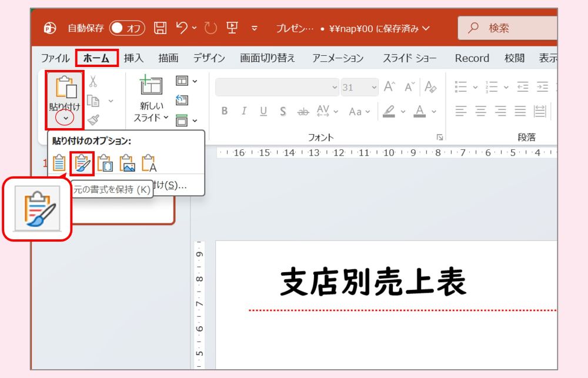
Task: Choose the Picture paste option icon
Action: pyautogui.click(x=127, y=163)
